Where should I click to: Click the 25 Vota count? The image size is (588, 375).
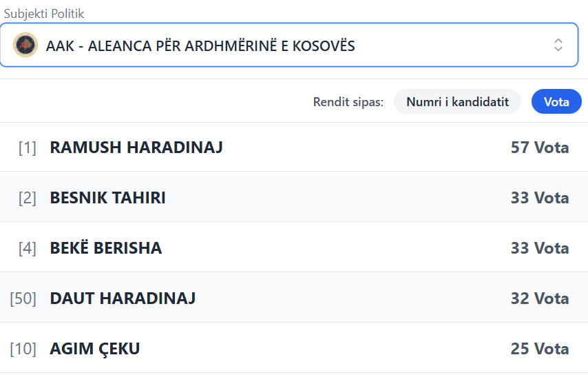coord(540,349)
